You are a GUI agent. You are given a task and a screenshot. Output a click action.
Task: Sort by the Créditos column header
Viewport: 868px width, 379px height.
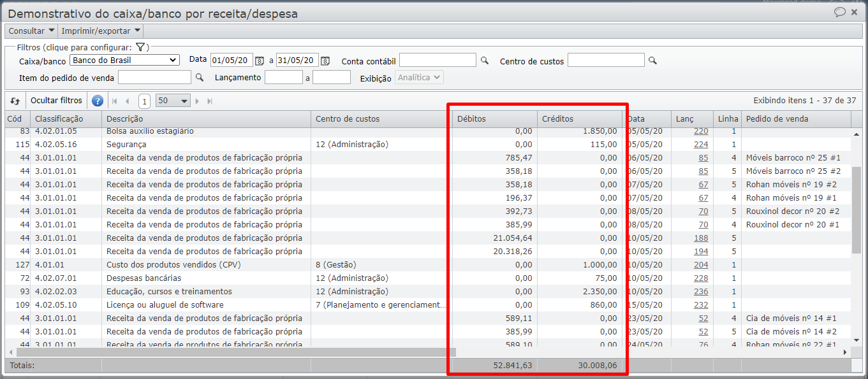pos(580,118)
